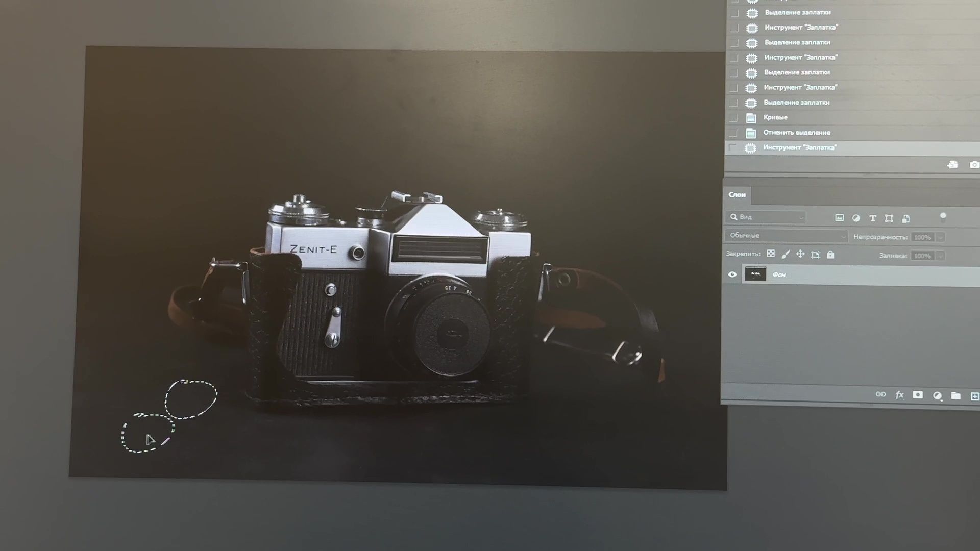Select the Отменить выделение history state

pos(796,133)
